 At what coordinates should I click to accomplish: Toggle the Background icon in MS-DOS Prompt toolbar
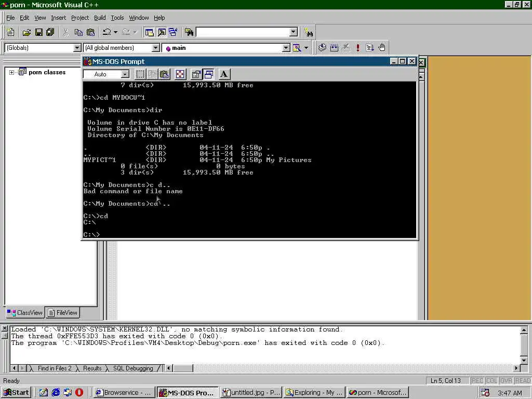pyautogui.click(x=209, y=74)
